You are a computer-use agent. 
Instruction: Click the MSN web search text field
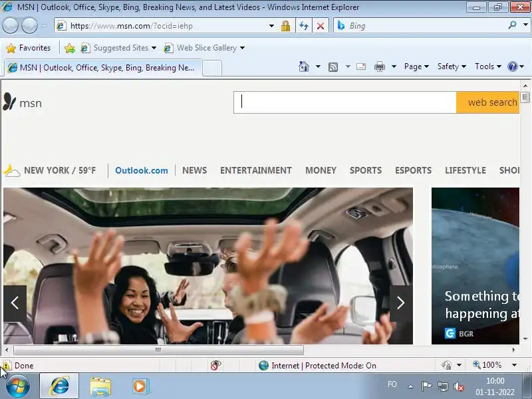click(x=344, y=102)
